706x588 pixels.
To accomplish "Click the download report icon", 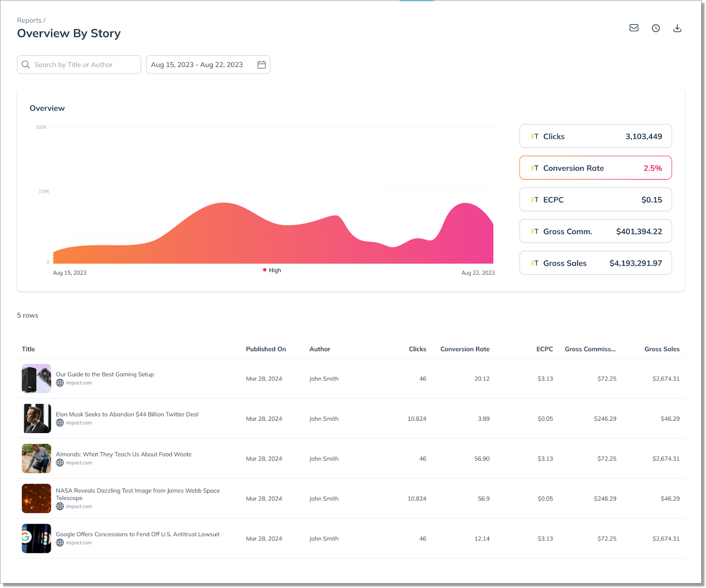I will (677, 28).
